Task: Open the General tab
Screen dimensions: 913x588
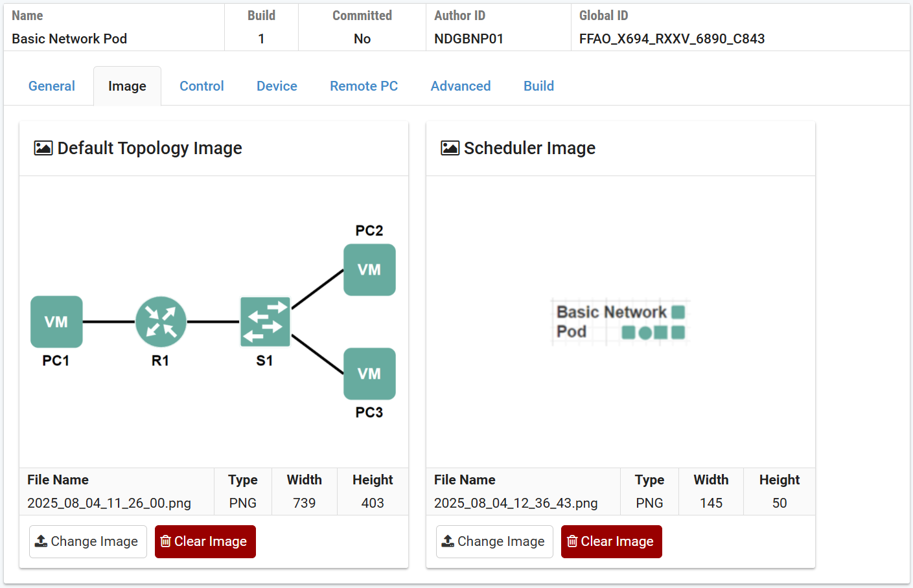Action: 52,86
